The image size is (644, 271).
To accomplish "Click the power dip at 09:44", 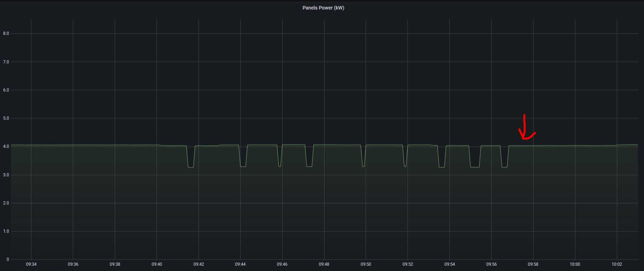I will [x=243, y=166].
